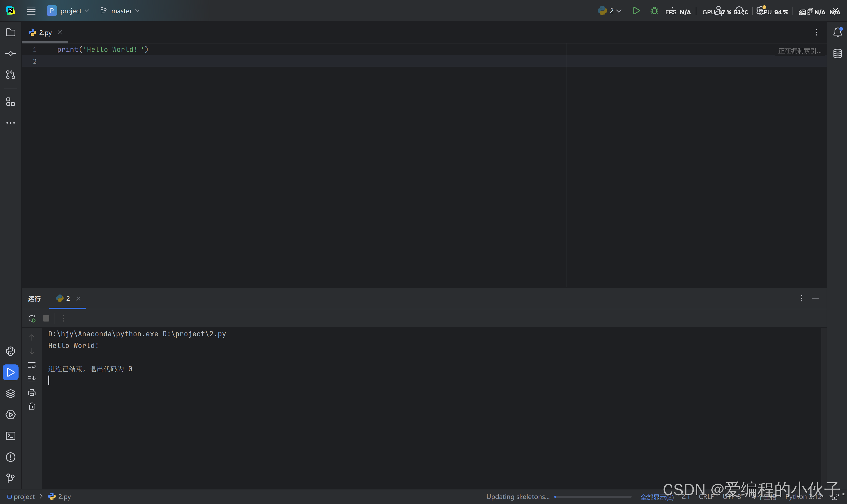This screenshot has height=504, width=847.
Task: Open the master branch dropdown
Action: pos(120,11)
